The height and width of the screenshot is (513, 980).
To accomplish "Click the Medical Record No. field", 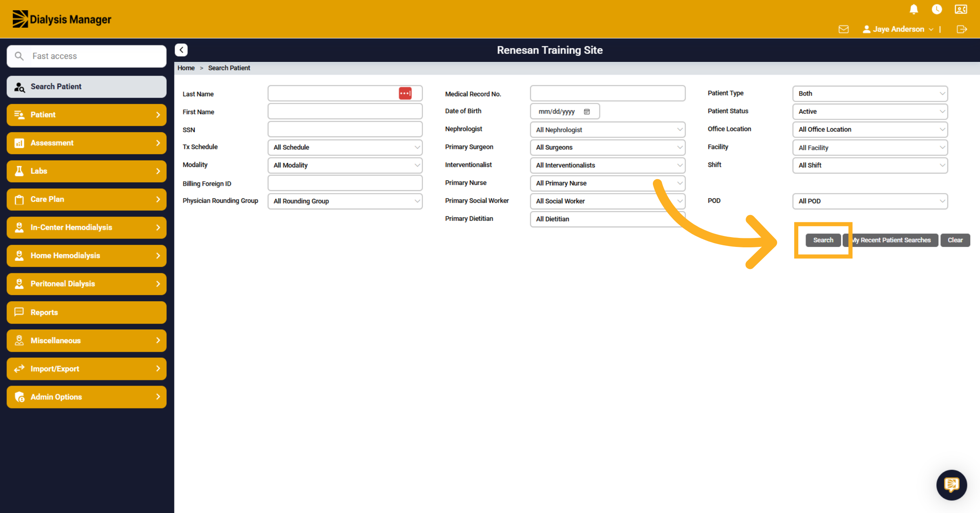I will tap(608, 93).
